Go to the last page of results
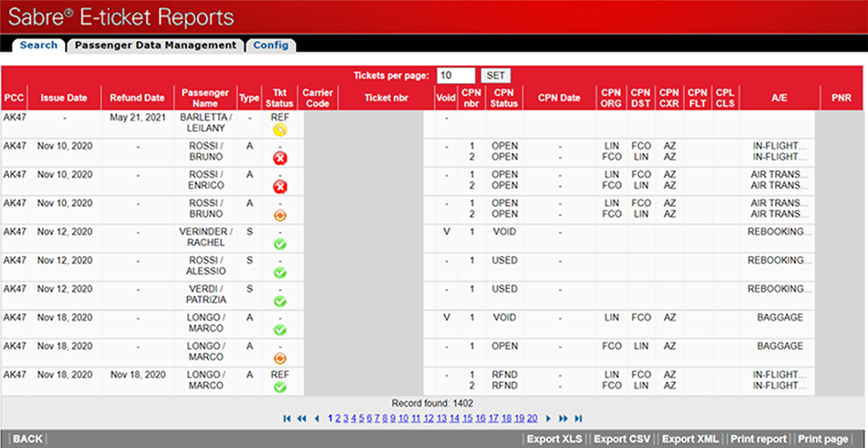The image size is (868, 448). (x=579, y=419)
